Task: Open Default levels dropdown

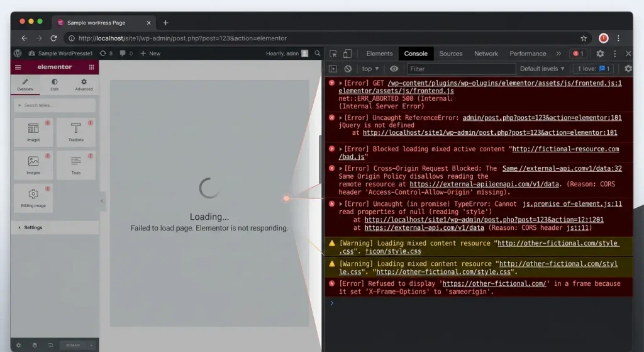Action: pyautogui.click(x=542, y=69)
